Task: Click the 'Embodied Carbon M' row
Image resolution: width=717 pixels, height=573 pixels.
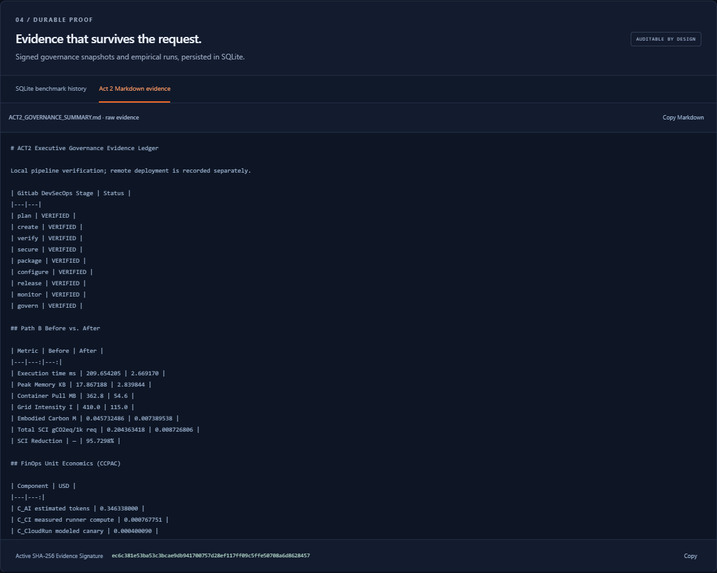Action: pyautogui.click(x=95, y=418)
